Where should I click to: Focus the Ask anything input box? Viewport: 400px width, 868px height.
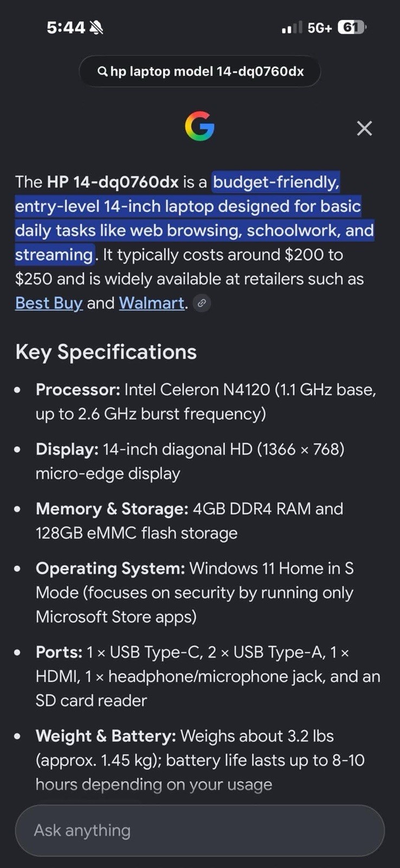[200, 831]
